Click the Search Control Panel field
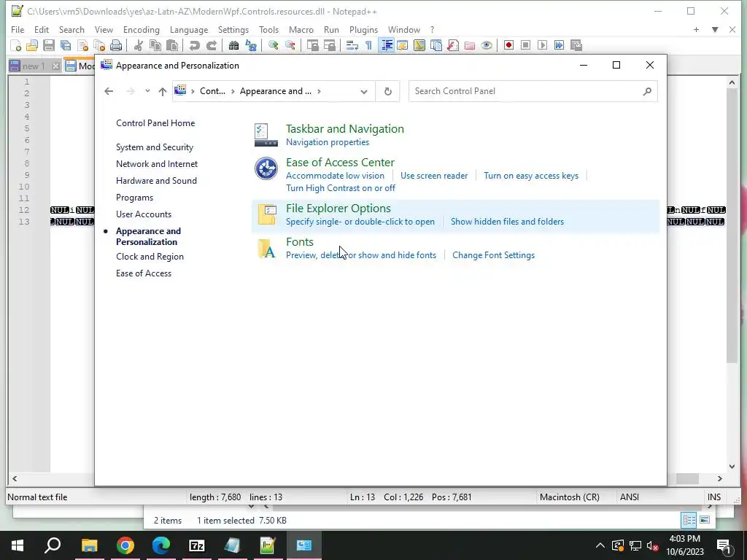Viewport: 747px width, 560px height. pyautogui.click(x=533, y=91)
